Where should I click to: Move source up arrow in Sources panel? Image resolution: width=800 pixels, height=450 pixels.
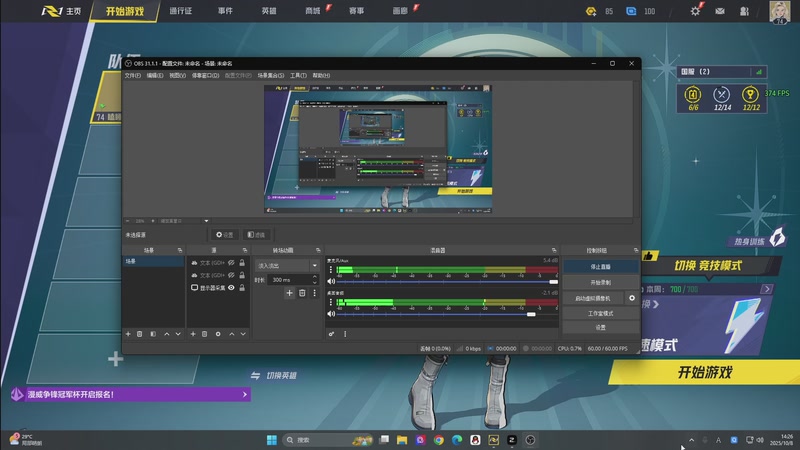232,334
